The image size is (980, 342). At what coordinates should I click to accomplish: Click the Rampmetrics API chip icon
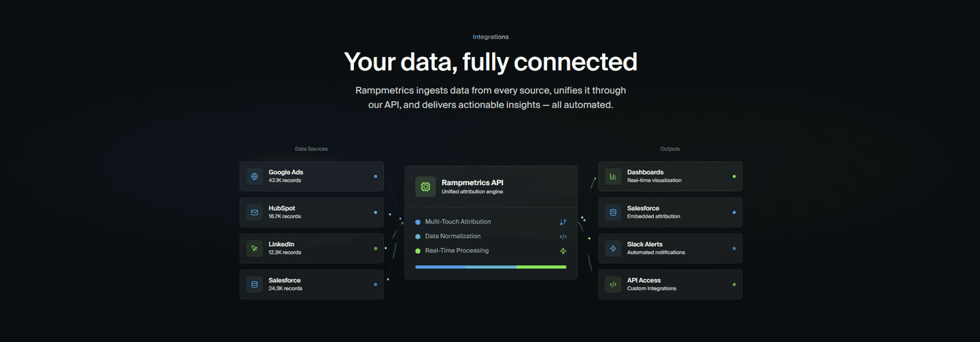[425, 186]
